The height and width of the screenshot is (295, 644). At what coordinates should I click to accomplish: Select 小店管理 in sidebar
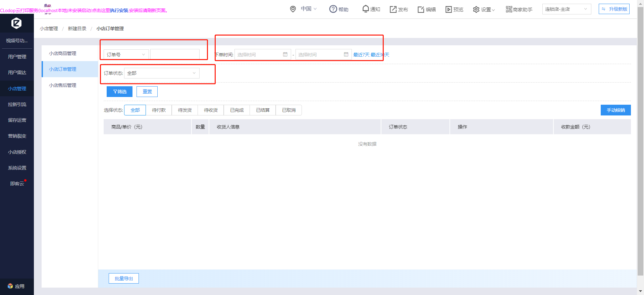(x=17, y=89)
